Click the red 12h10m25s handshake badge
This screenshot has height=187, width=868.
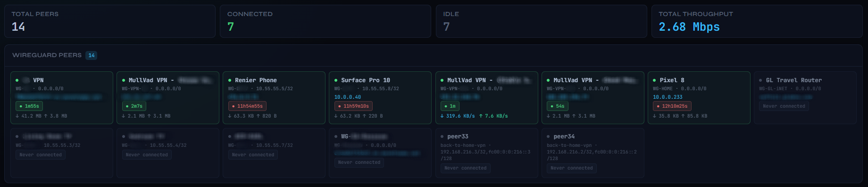click(672, 106)
